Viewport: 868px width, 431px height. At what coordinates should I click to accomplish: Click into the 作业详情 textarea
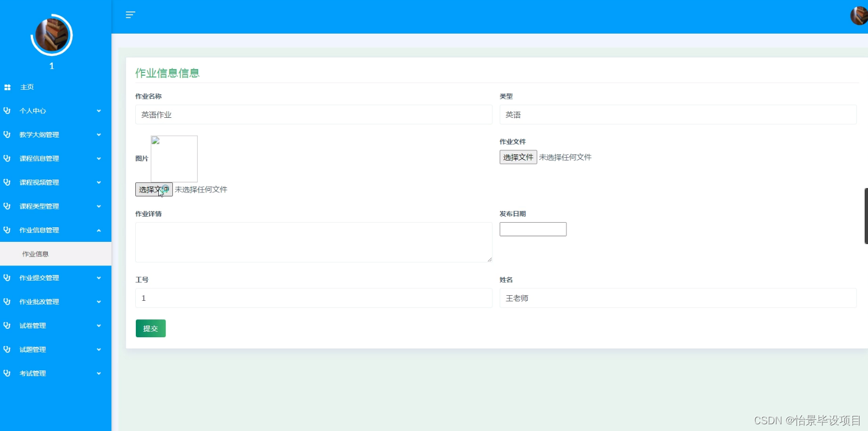(314, 242)
